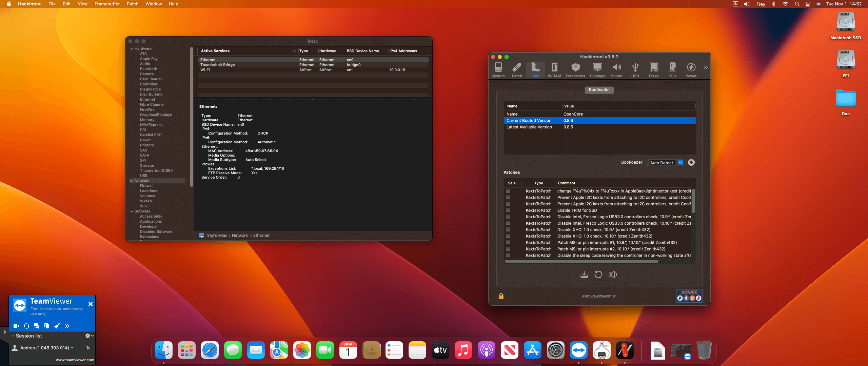Sort by the Active Services column header
The image size is (868, 366).
click(x=248, y=51)
